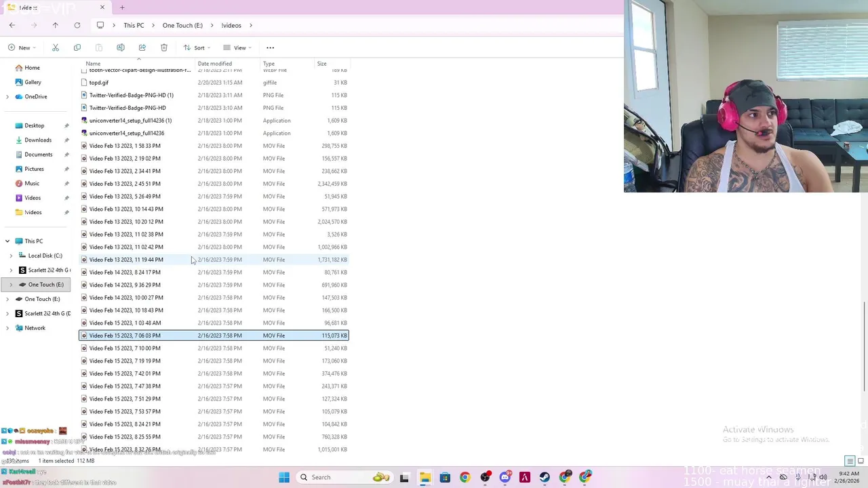Select Video Feb 13 2023, 2 45 51 PM
This screenshot has height=488, width=868.
pyautogui.click(x=214, y=184)
